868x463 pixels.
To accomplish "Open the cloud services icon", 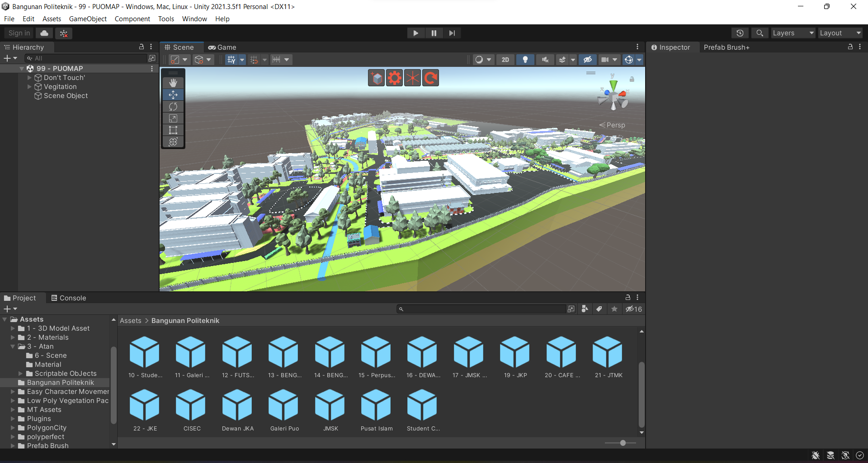I will (x=44, y=33).
